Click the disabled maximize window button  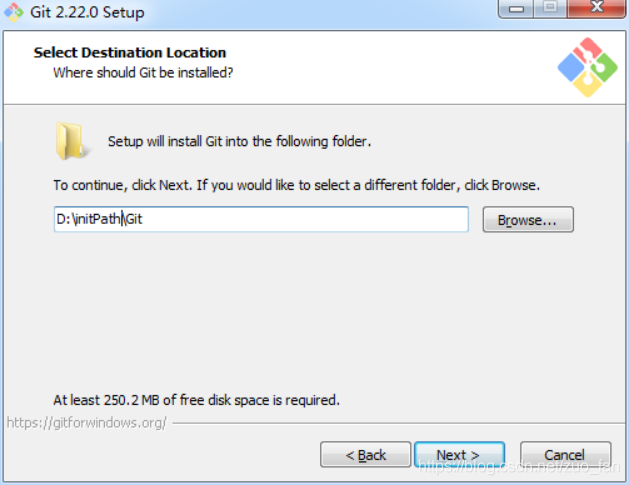coord(550,8)
